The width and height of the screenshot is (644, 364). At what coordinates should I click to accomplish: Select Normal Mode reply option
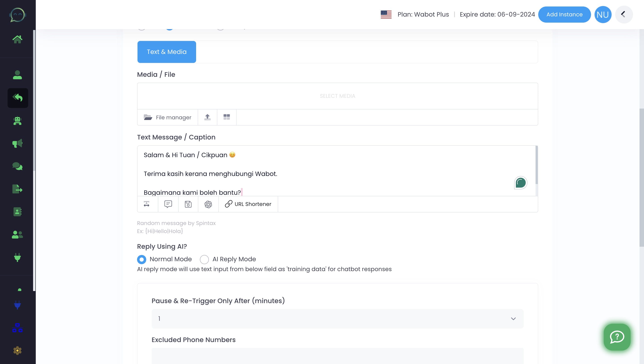pyautogui.click(x=142, y=259)
